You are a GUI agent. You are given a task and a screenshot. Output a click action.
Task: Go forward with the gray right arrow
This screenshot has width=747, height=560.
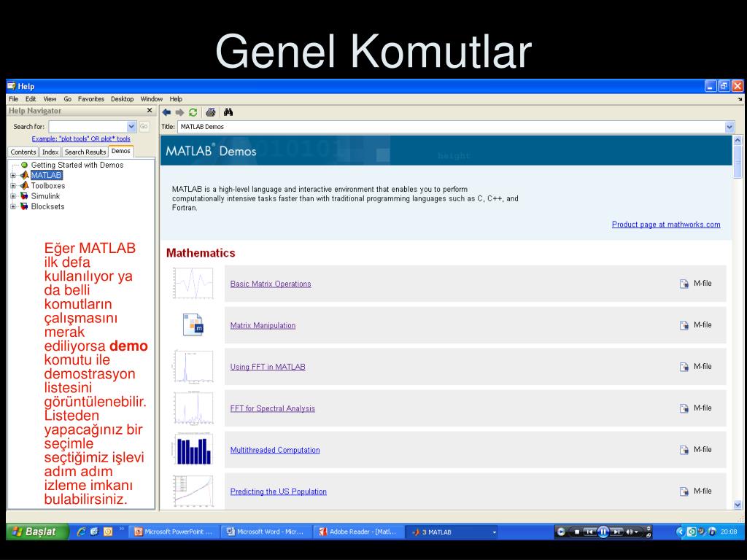(179, 112)
